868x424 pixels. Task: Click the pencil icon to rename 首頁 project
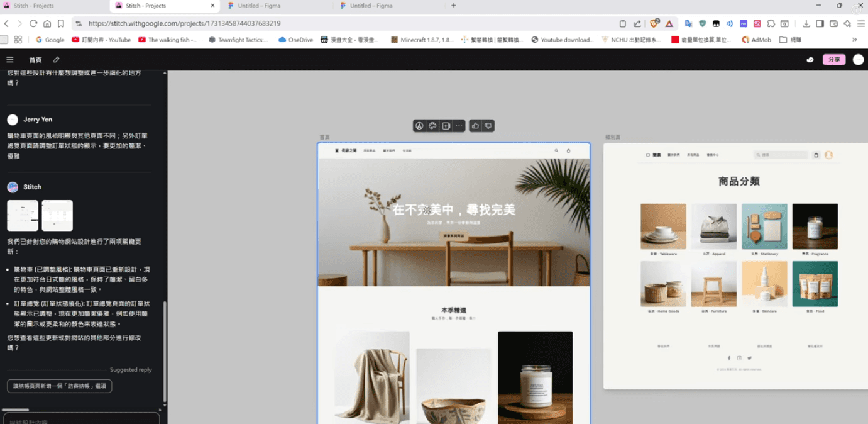click(x=57, y=60)
